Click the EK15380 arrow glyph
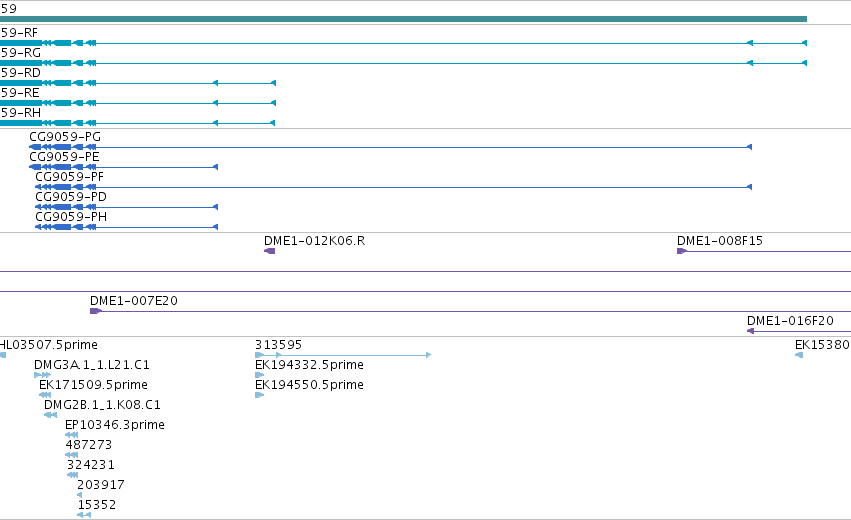 point(799,355)
